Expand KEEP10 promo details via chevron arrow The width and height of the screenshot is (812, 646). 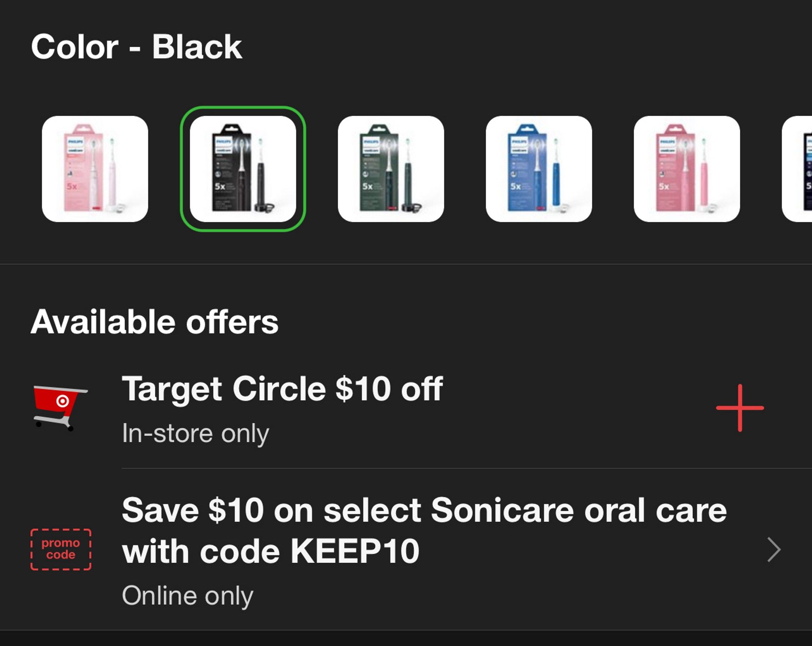(x=774, y=550)
